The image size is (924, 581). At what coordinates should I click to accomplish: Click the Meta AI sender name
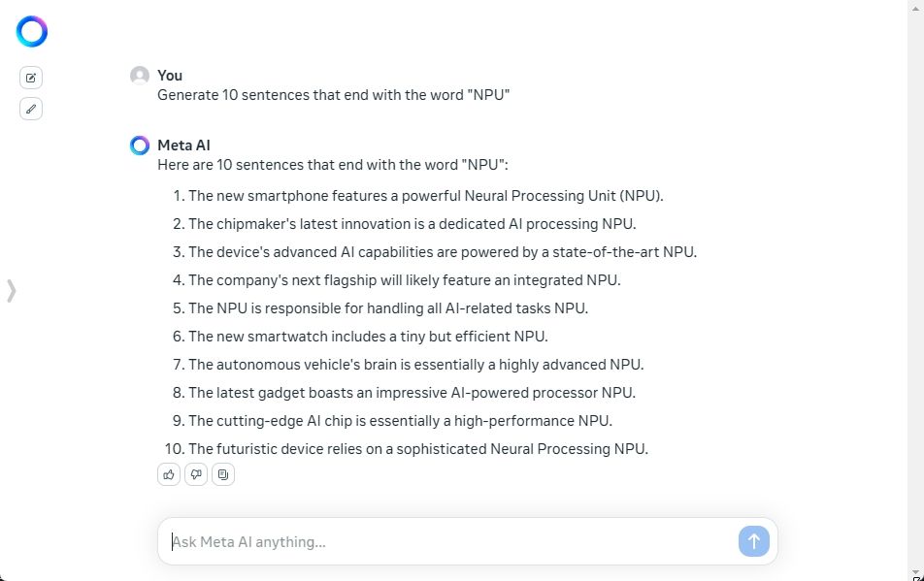click(x=183, y=145)
